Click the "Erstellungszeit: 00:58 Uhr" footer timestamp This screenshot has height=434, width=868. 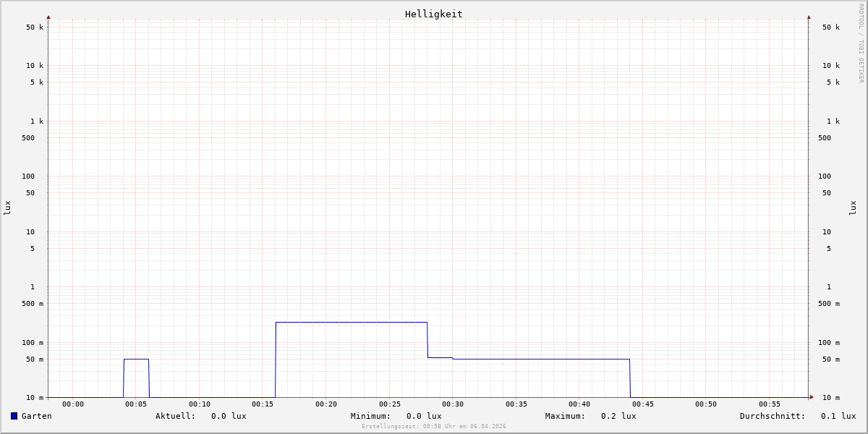(434, 426)
